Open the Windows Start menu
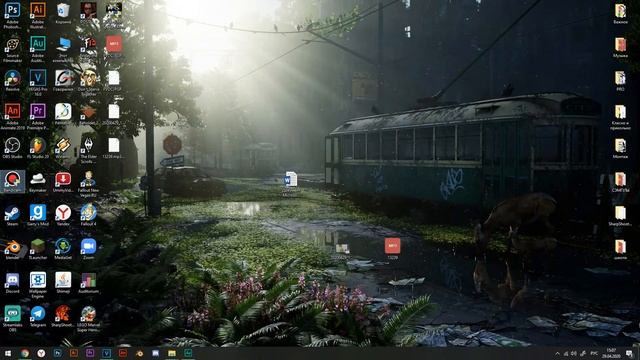Screen dimensions: 640x360 click(x=8, y=353)
